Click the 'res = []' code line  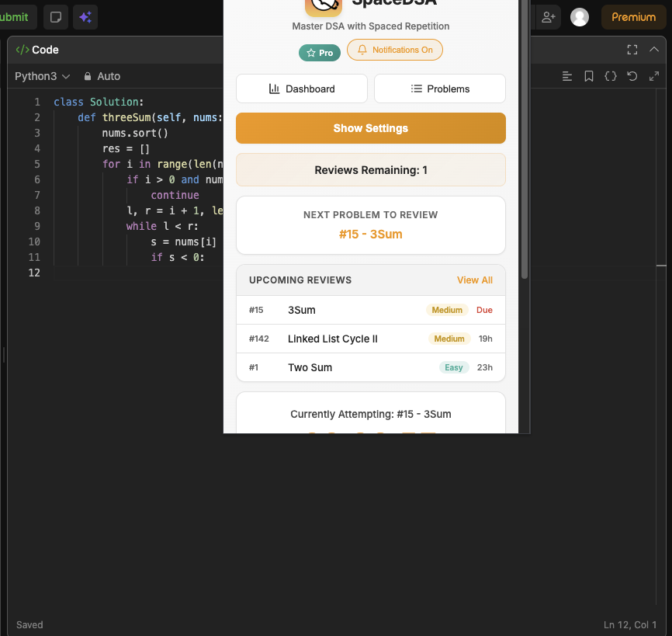[x=126, y=149]
